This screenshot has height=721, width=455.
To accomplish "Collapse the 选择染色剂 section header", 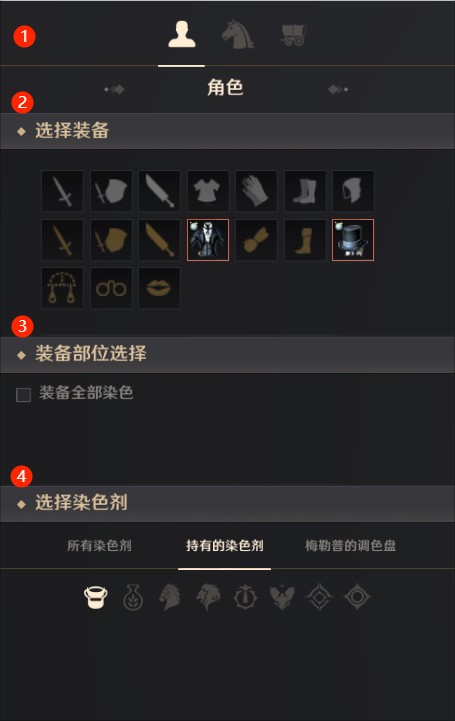I will [x=228, y=504].
